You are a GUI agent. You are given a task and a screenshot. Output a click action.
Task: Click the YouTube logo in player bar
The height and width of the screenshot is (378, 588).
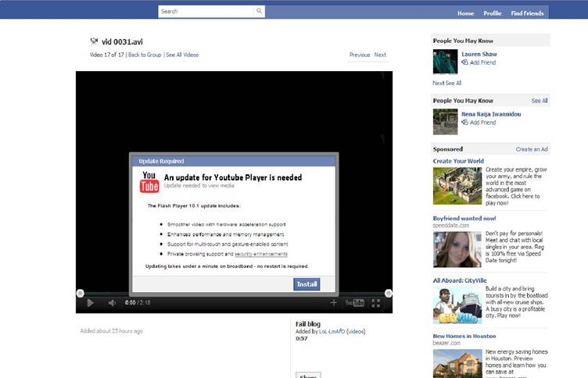[x=354, y=303]
